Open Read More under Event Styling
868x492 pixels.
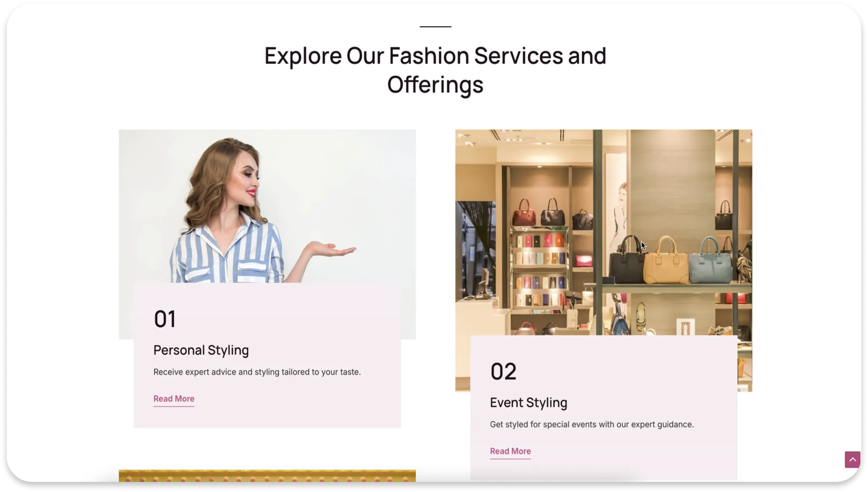point(510,451)
